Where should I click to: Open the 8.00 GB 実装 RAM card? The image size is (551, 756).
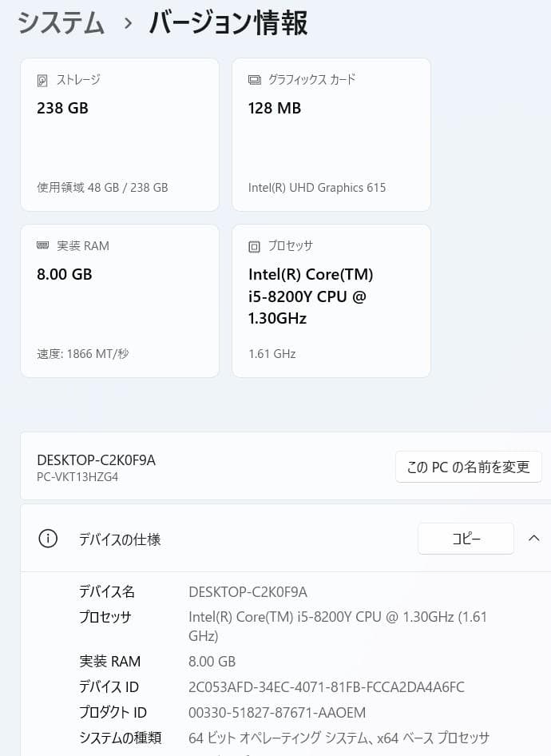[119, 300]
